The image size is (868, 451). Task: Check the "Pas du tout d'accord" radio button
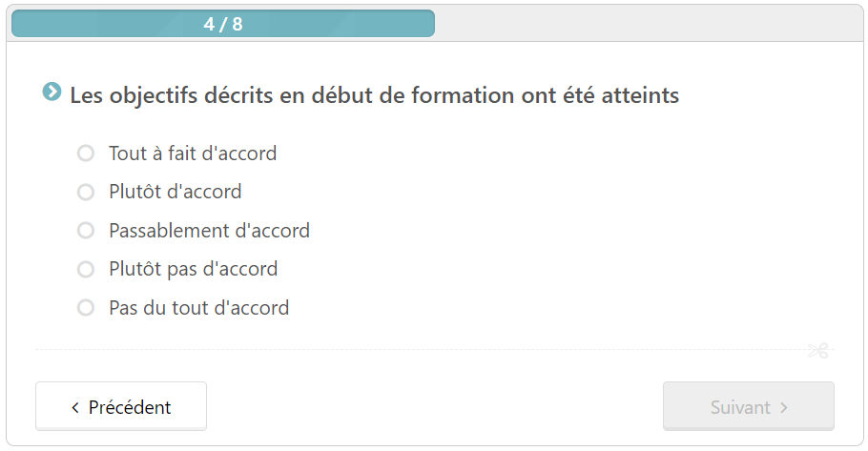[x=86, y=308]
